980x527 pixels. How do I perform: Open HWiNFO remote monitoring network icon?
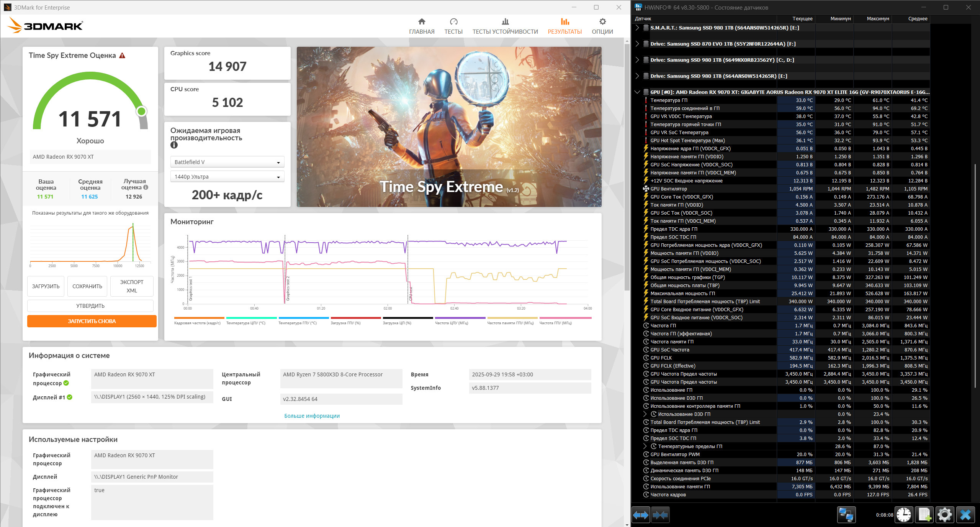[x=846, y=515]
